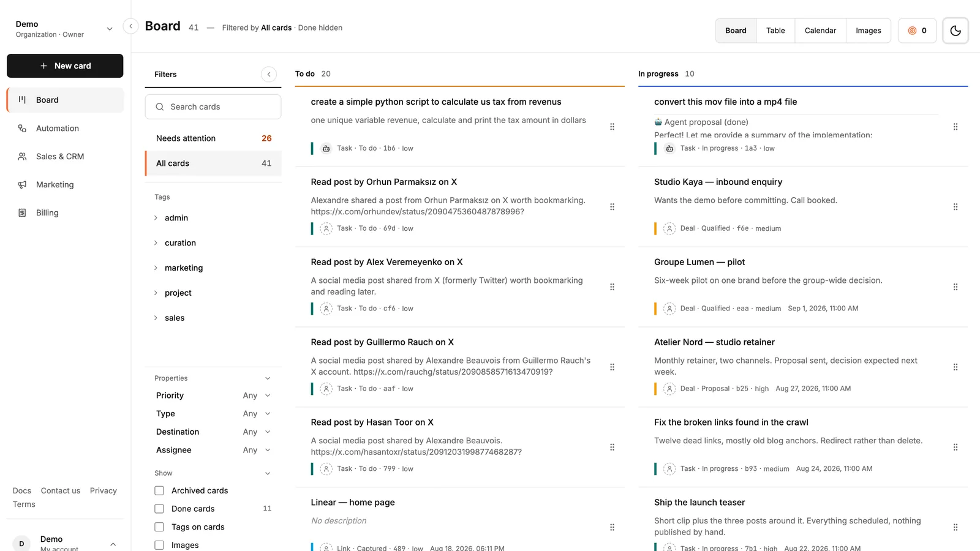This screenshot has width=980, height=551.
Task: Click the Board icon in sidebar
Action: point(22,100)
